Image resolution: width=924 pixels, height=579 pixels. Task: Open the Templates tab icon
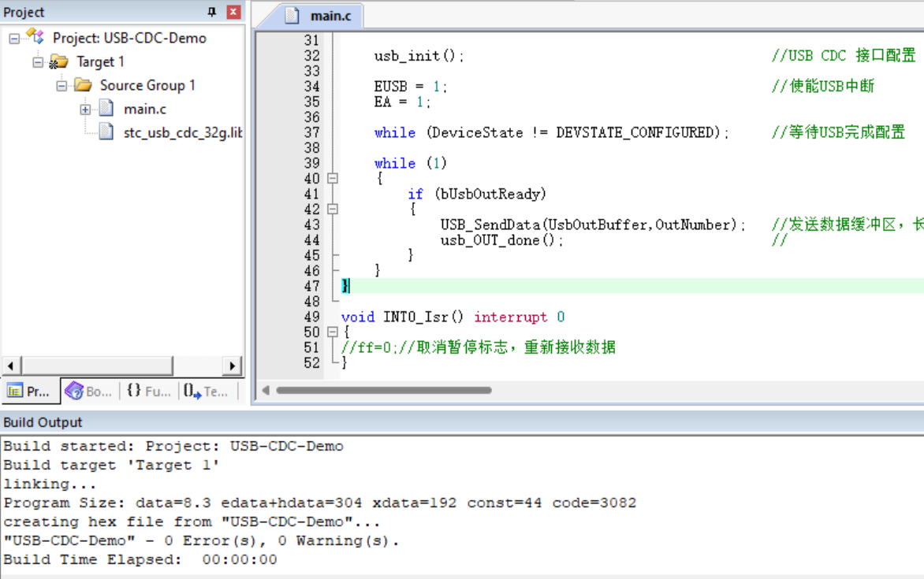point(205,391)
